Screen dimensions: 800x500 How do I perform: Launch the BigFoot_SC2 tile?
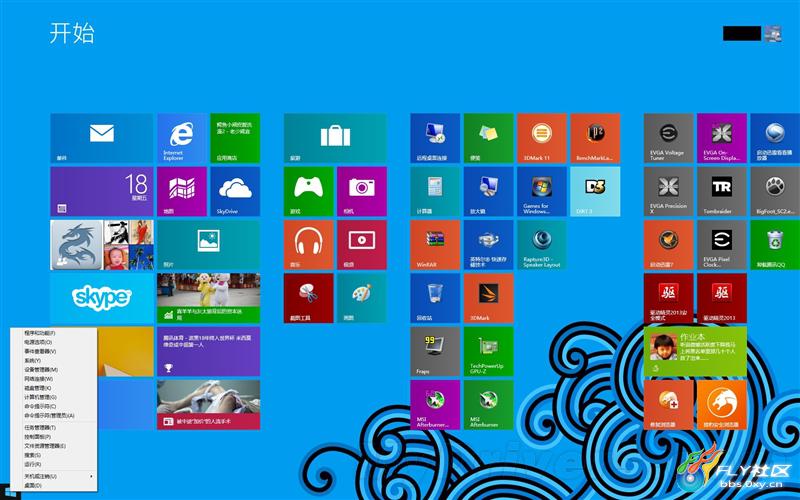(775, 191)
